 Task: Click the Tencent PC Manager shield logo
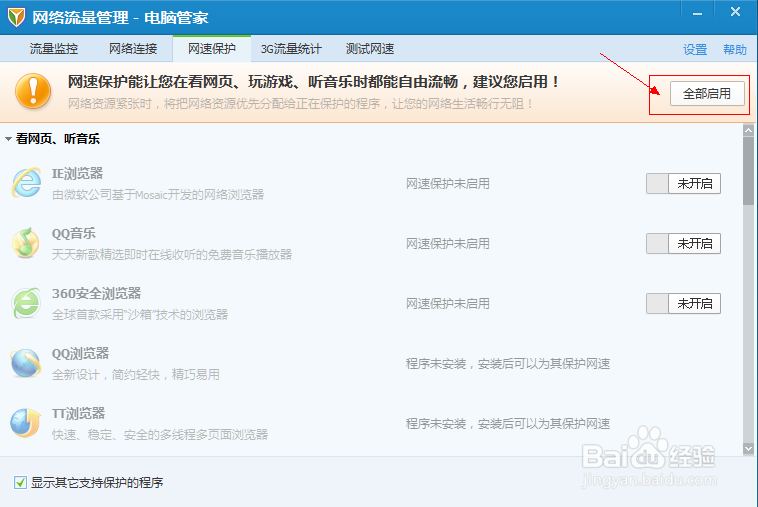(x=16, y=17)
